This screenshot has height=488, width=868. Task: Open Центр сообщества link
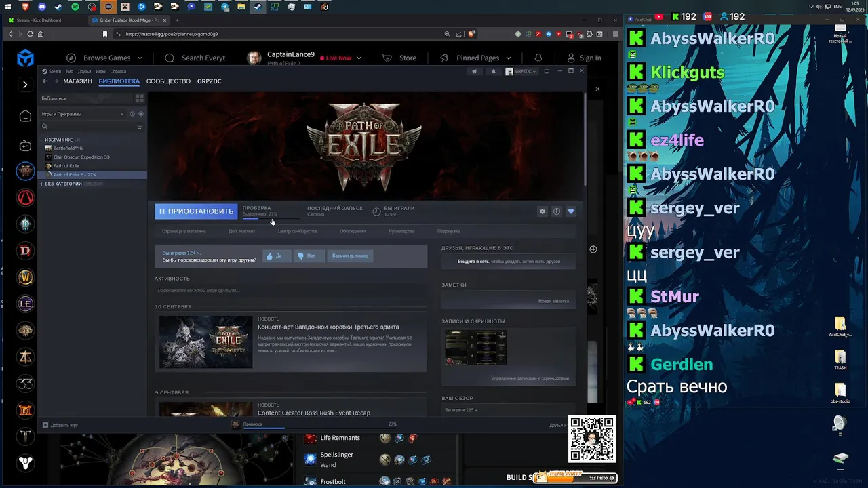pyautogui.click(x=297, y=231)
